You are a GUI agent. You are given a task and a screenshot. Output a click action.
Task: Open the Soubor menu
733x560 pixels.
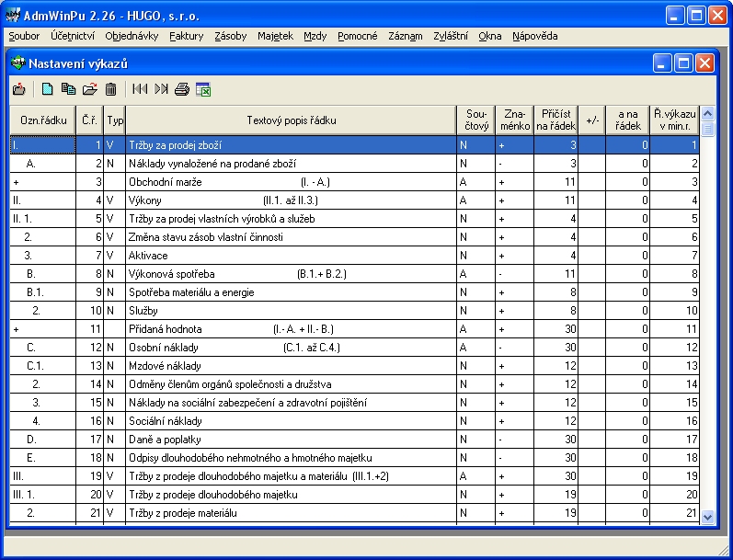pos(24,36)
